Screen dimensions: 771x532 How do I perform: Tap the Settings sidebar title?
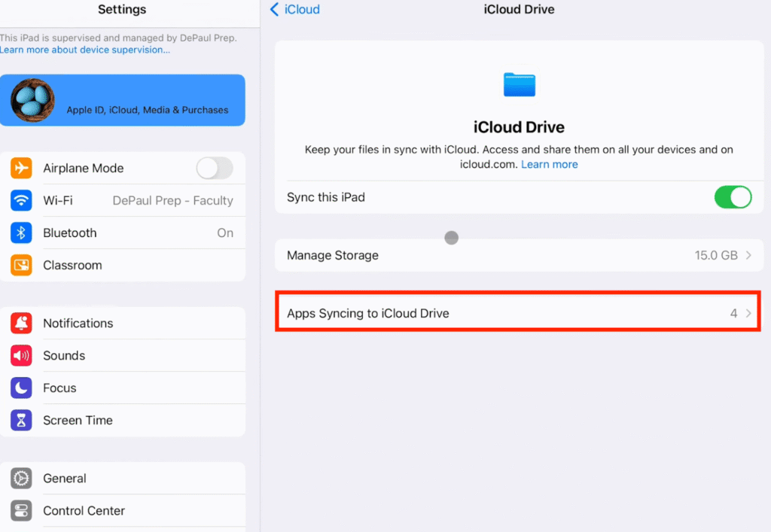(x=122, y=9)
